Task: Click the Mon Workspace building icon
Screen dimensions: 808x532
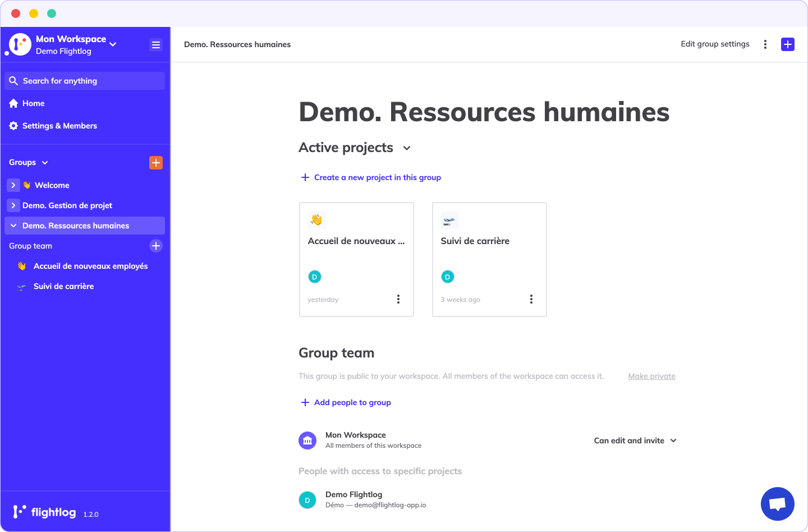Action: point(307,441)
